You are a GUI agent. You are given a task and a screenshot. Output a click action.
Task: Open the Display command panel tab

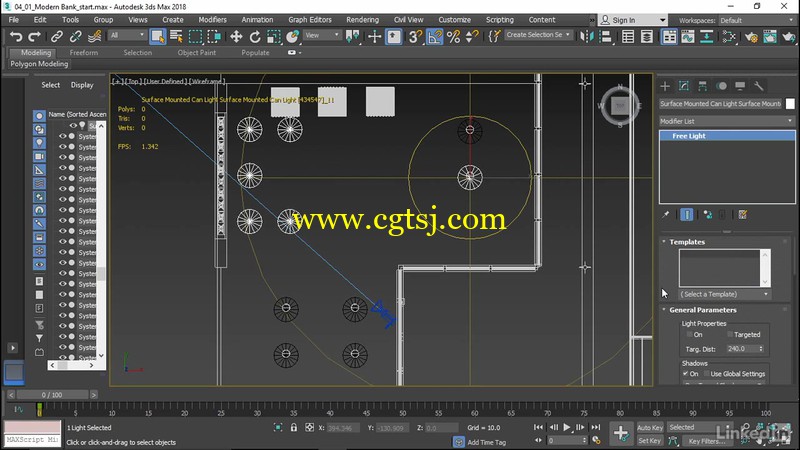pos(740,86)
